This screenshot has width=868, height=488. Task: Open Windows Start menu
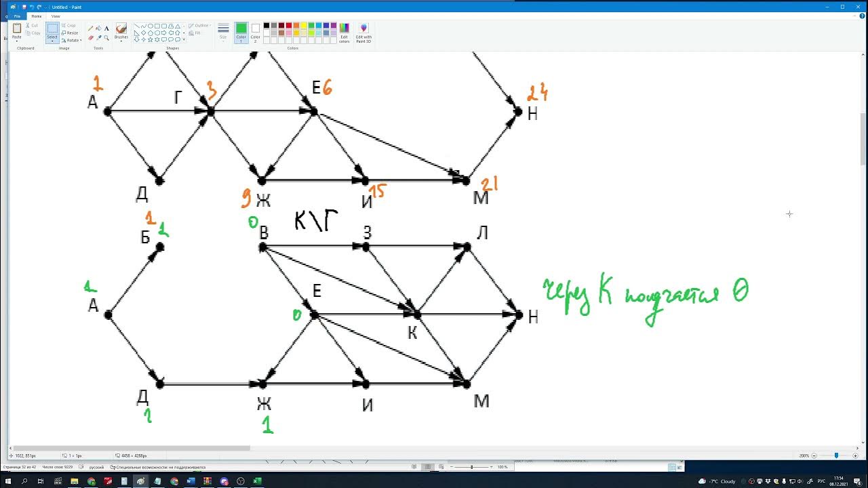(x=8, y=481)
